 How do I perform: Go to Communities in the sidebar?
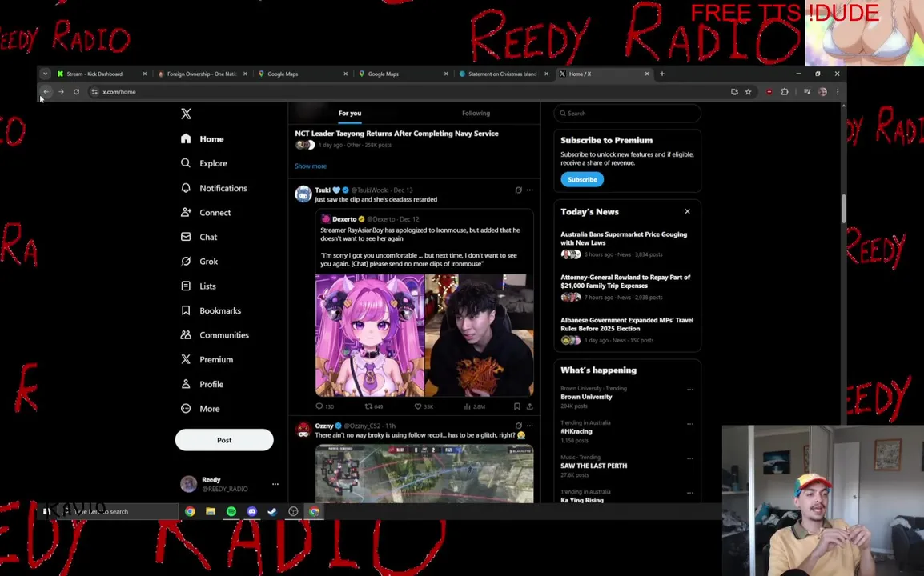215,335
